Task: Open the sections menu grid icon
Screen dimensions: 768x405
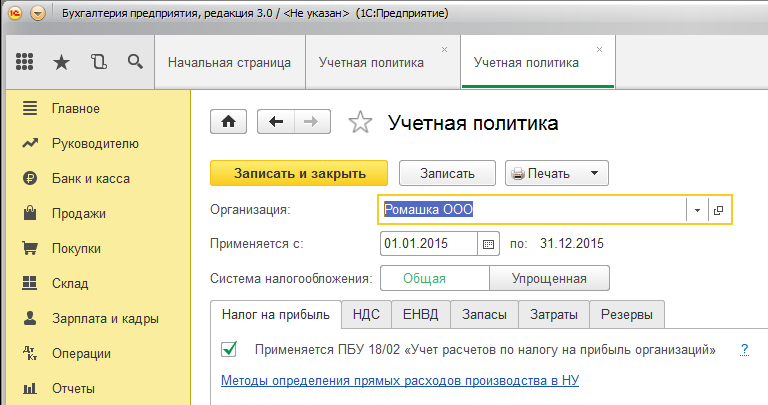Action: coord(24,62)
